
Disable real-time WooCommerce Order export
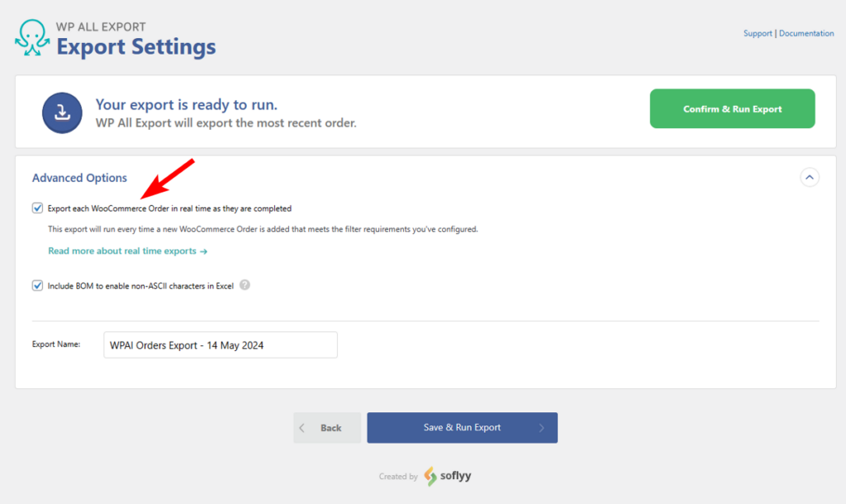click(37, 207)
